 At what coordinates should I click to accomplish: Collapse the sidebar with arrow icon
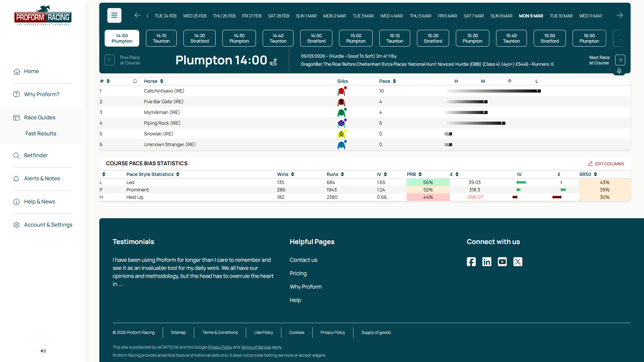pos(43,351)
